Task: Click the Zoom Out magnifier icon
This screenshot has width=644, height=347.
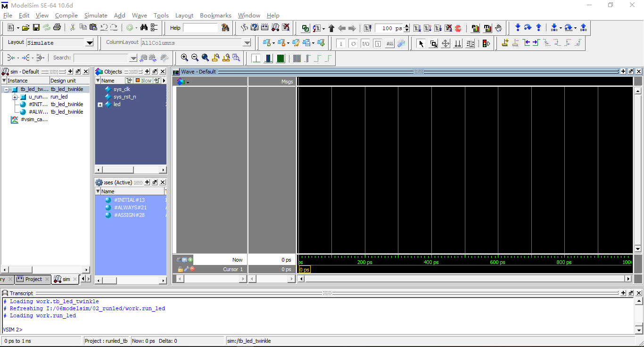Action: [195, 58]
